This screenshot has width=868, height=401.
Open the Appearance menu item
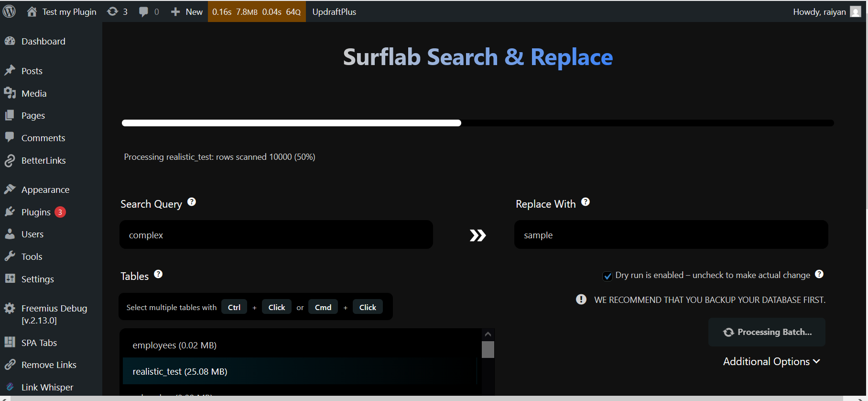pos(45,189)
